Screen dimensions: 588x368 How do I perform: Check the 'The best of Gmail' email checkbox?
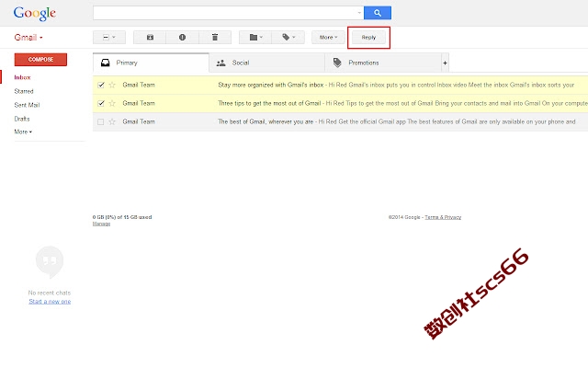tap(100, 121)
